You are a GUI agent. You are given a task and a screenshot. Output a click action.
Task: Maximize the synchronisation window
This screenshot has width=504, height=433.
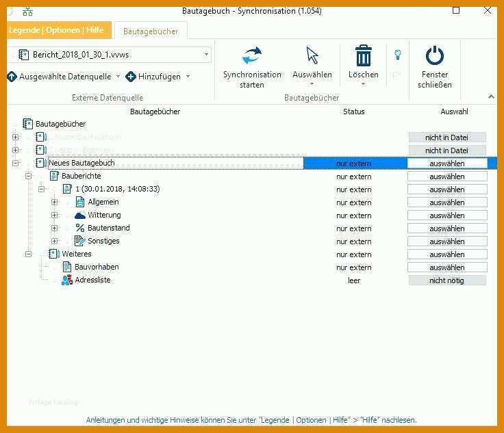pyautogui.click(x=456, y=10)
